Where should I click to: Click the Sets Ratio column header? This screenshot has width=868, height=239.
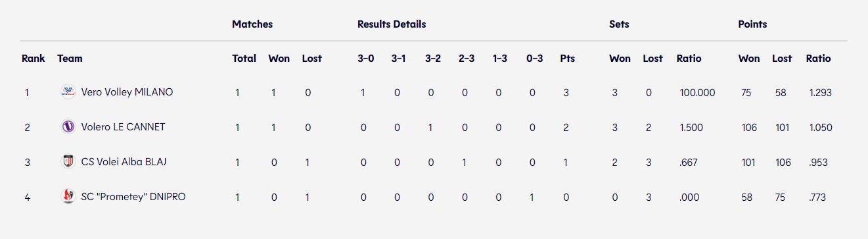pyautogui.click(x=689, y=59)
